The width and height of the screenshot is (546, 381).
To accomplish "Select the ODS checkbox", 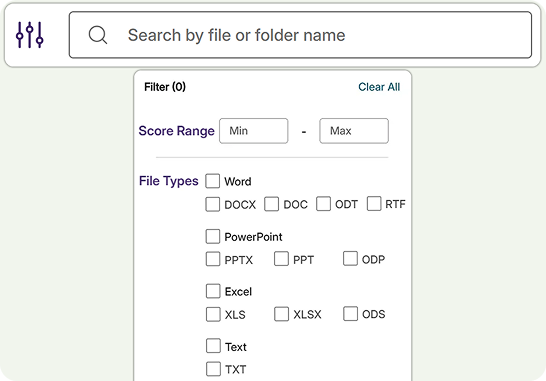I will click(350, 313).
